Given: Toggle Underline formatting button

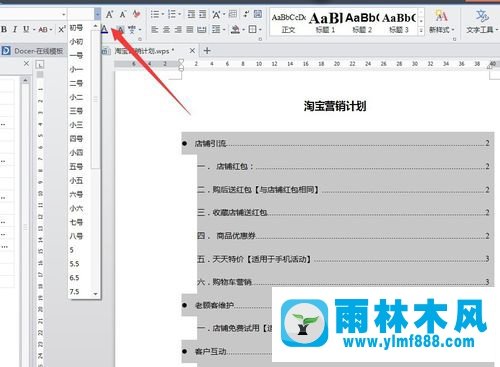Looking at the screenshot, I should 26,29.
